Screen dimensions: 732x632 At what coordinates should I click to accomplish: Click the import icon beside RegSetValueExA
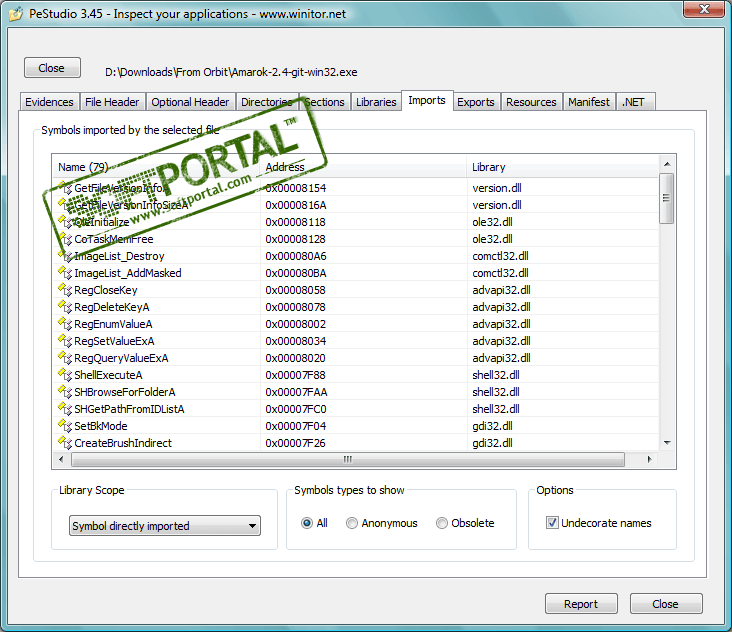(x=64, y=341)
